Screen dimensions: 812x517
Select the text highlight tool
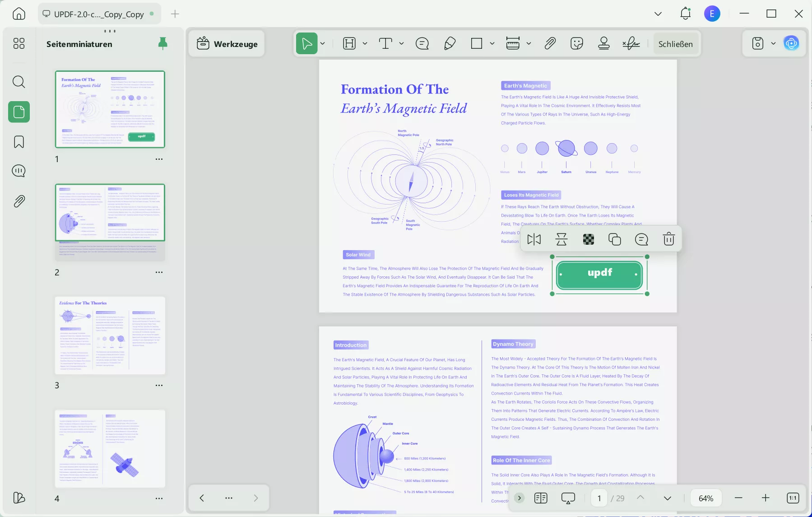[349, 43]
